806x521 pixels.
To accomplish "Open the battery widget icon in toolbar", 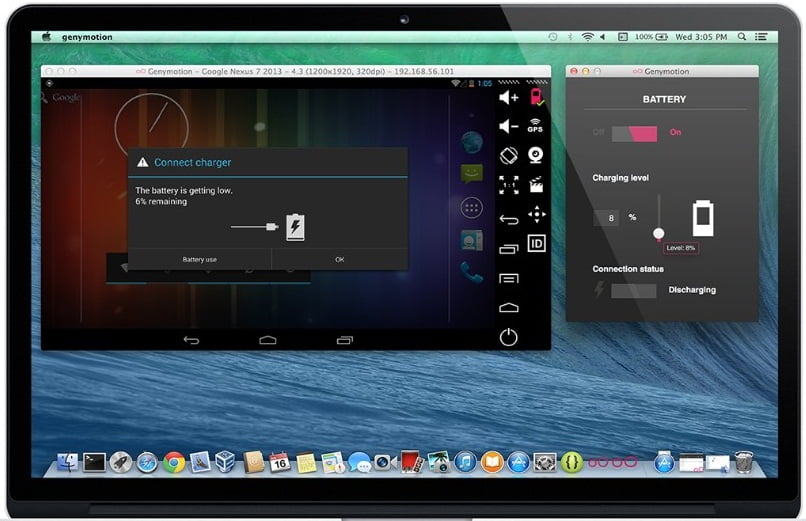I will click(536, 97).
